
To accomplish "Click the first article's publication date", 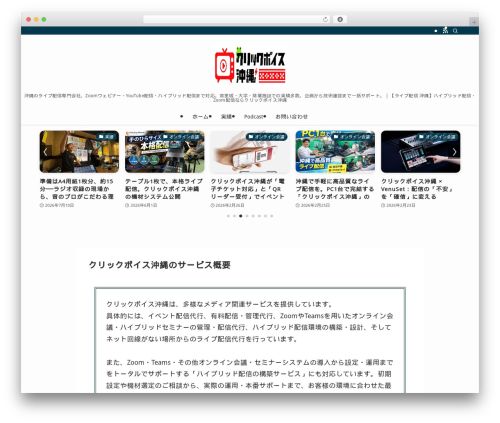I will pos(57,205).
